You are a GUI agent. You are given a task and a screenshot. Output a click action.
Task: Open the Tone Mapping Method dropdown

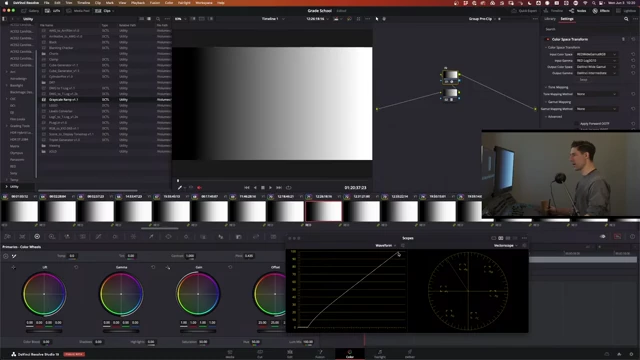596,94
